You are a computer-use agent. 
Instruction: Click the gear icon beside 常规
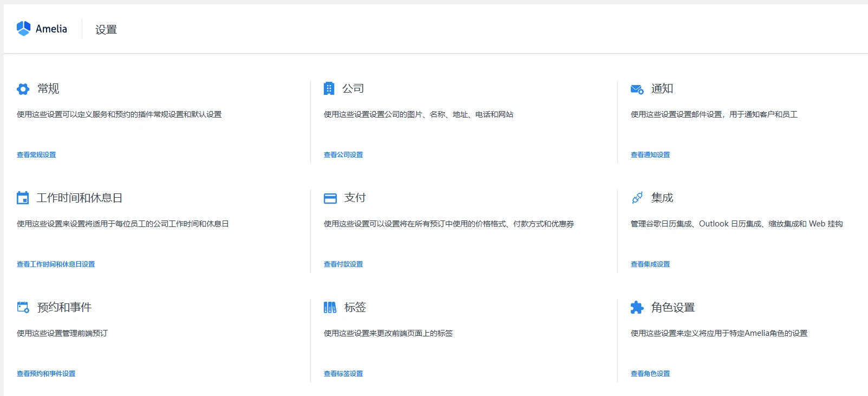pyautogui.click(x=23, y=89)
